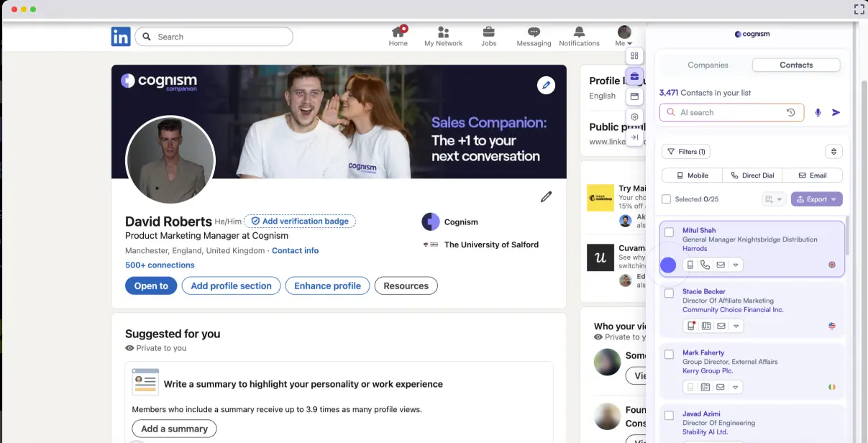This screenshot has height=443, width=868.
Task: Click into the AI search field
Action: 726,113
